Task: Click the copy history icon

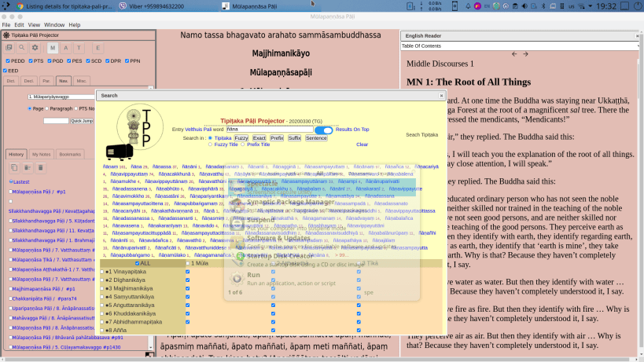Action: [x=14, y=168]
